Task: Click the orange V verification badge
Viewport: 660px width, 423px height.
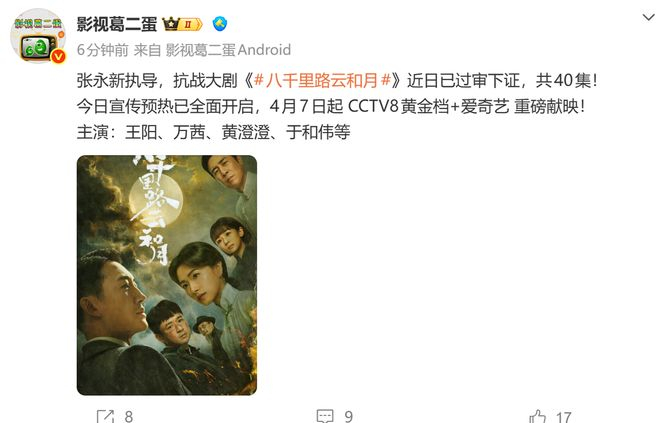Action: click(x=58, y=56)
